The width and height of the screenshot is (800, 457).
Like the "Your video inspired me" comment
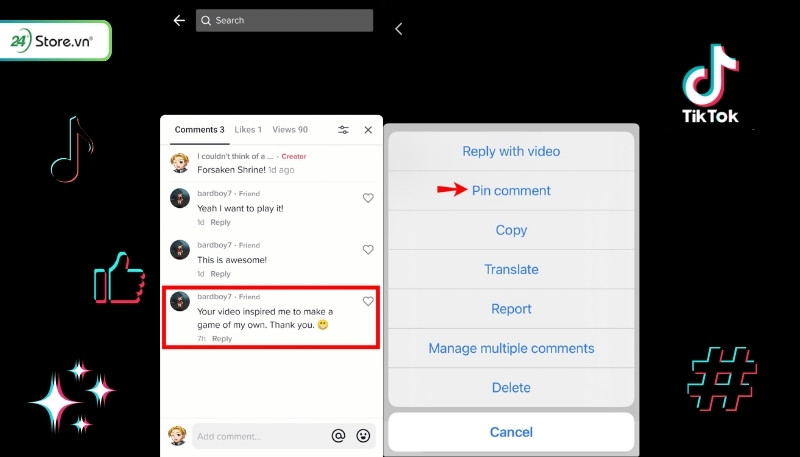point(368,301)
